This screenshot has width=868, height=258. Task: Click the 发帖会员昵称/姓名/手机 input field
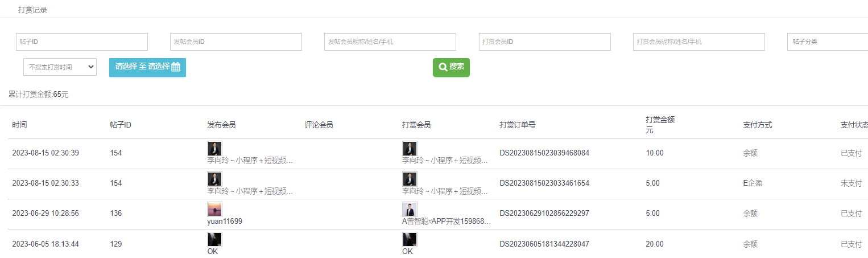(x=390, y=42)
